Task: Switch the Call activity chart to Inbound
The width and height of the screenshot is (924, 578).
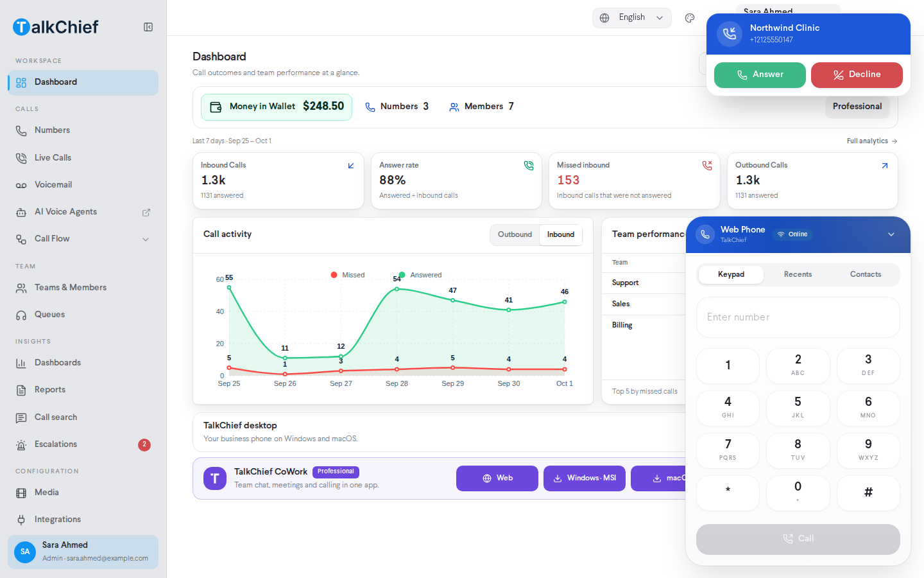Action: pos(561,235)
